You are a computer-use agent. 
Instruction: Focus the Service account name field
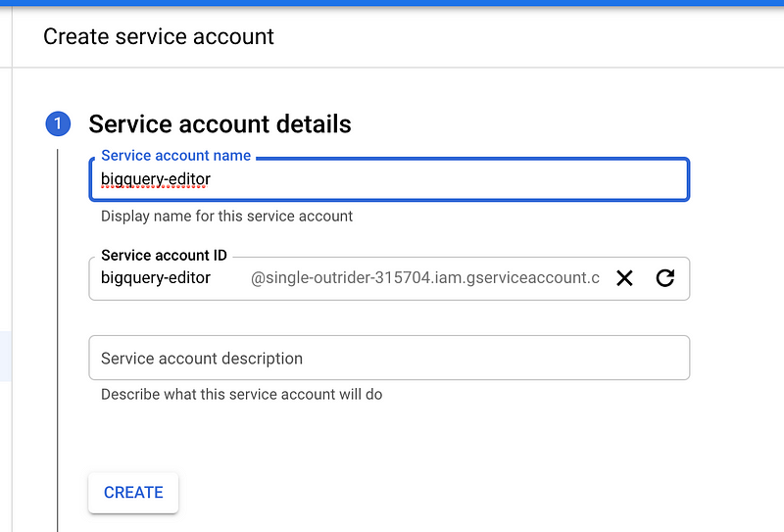point(388,180)
